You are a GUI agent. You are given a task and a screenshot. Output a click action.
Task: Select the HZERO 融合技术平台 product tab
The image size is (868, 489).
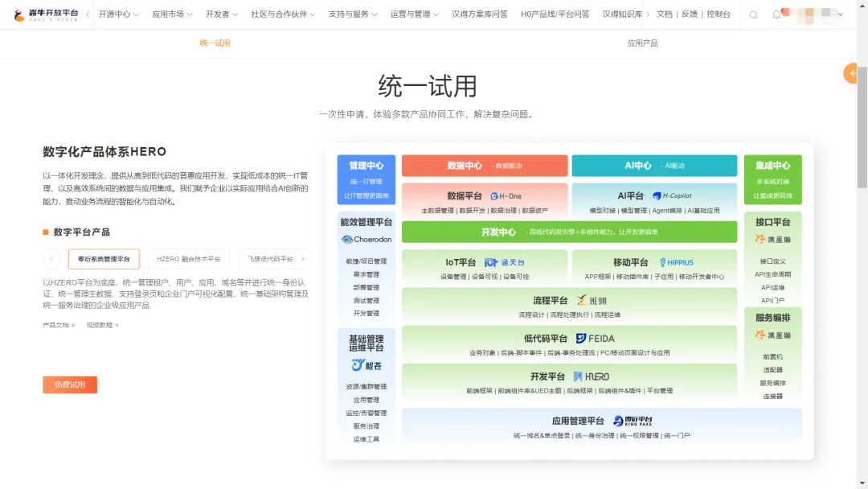[188, 259]
